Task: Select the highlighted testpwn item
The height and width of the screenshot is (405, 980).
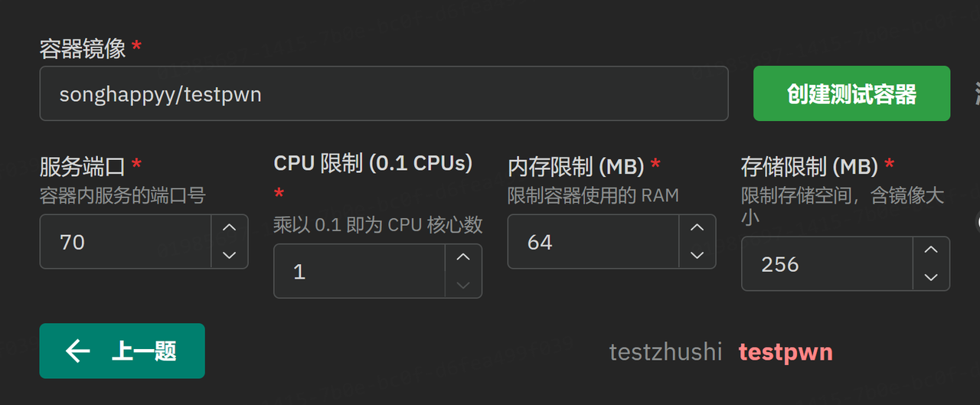Action: [786, 351]
